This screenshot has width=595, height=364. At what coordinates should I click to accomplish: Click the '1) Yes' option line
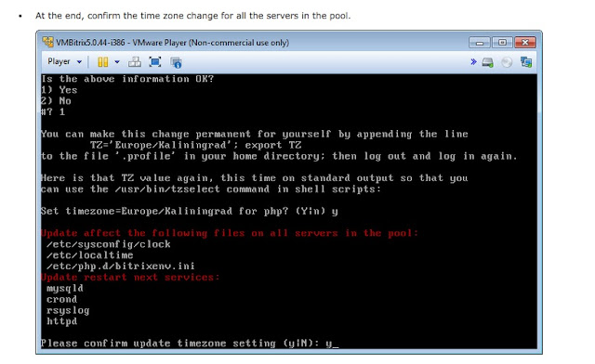pos(59,90)
